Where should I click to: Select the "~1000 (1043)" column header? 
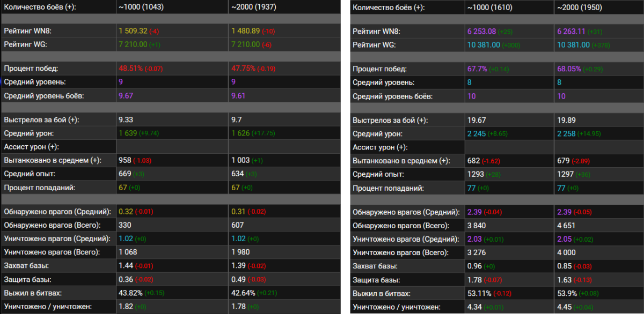click(x=141, y=8)
